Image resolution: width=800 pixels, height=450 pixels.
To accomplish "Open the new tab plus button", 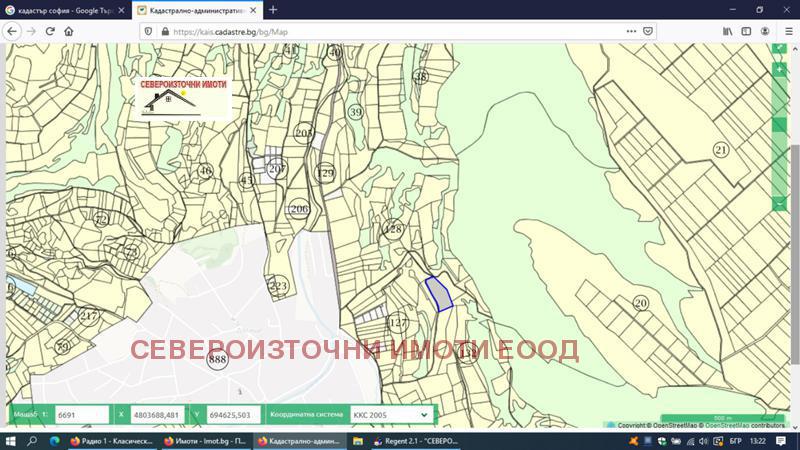I will coord(273,9).
